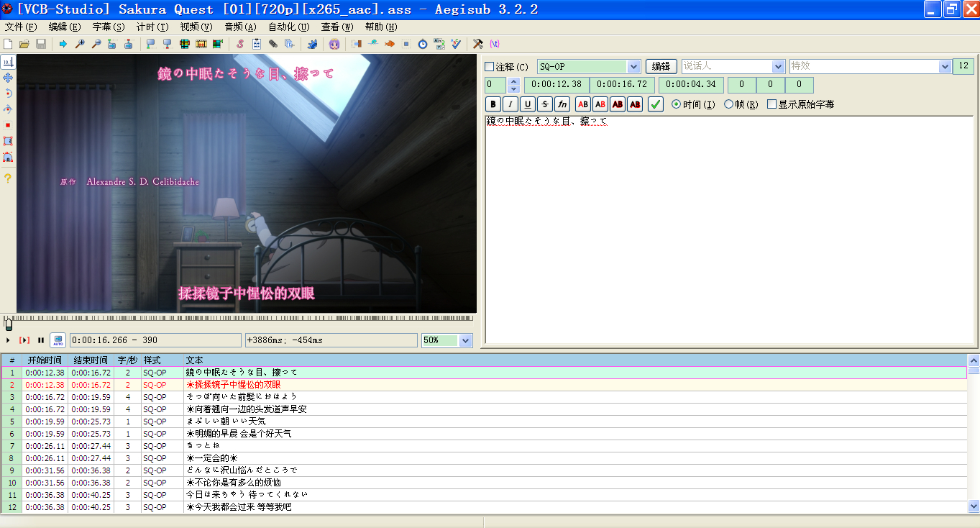The image size is (980, 528).
Task: Play the video
Action: (x=8, y=340)
